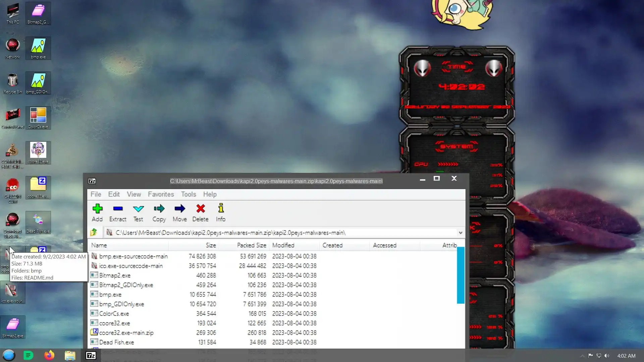Click the Test archive icon
Screen dimensions: 644x362
138,209
